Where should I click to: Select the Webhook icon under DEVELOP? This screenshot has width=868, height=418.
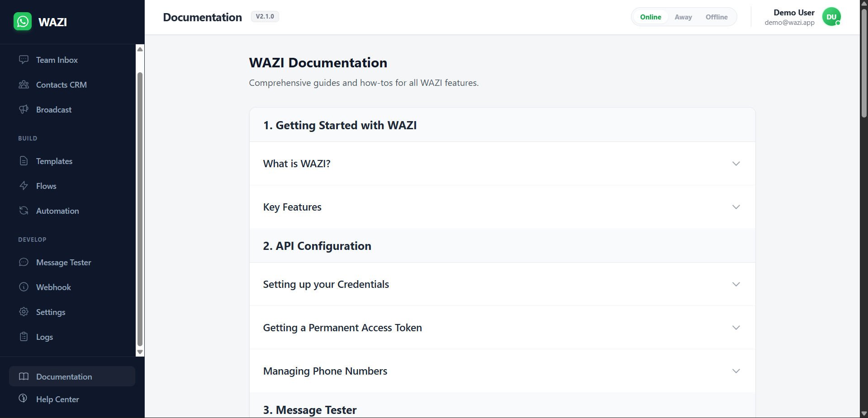(x=24, y=287)
